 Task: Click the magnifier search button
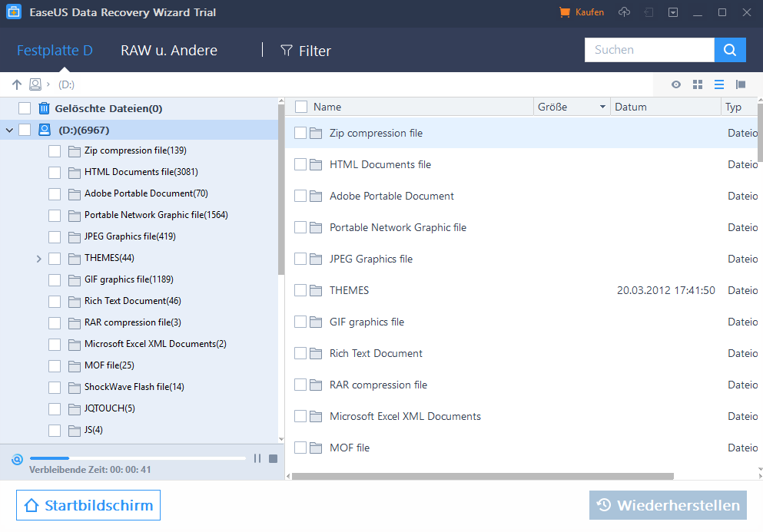(730, 50)
